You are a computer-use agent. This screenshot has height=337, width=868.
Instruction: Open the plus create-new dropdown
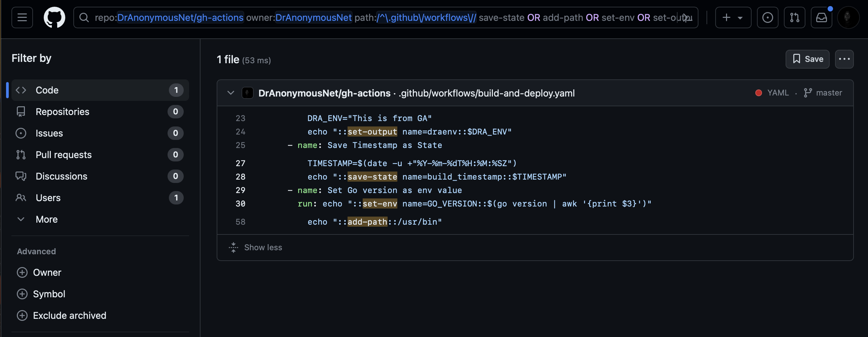click(x=732, y=17)
